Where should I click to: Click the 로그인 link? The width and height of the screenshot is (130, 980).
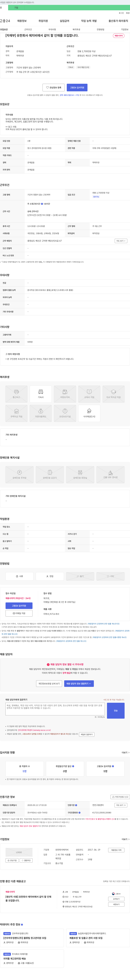[x=121, y=13]
